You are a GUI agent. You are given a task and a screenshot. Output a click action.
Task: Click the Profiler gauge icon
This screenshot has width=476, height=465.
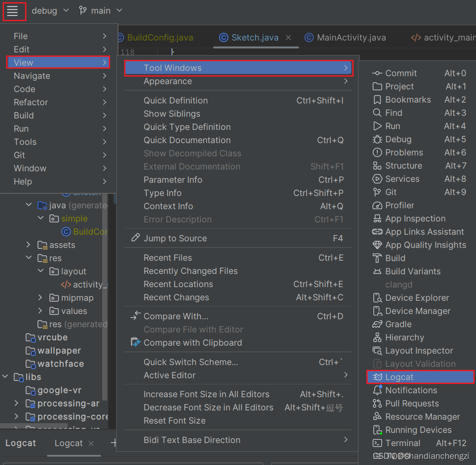(x=377, y=206)
